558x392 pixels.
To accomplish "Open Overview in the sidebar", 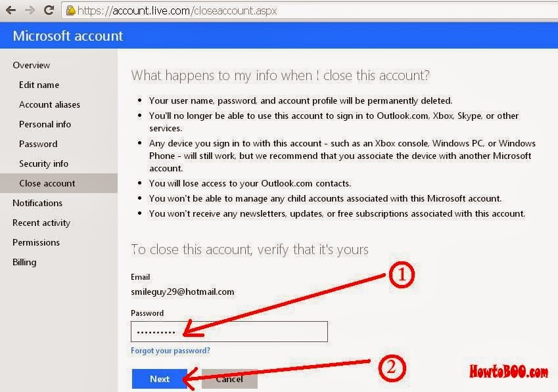I will pyautogui.click(x=32, y=65).
